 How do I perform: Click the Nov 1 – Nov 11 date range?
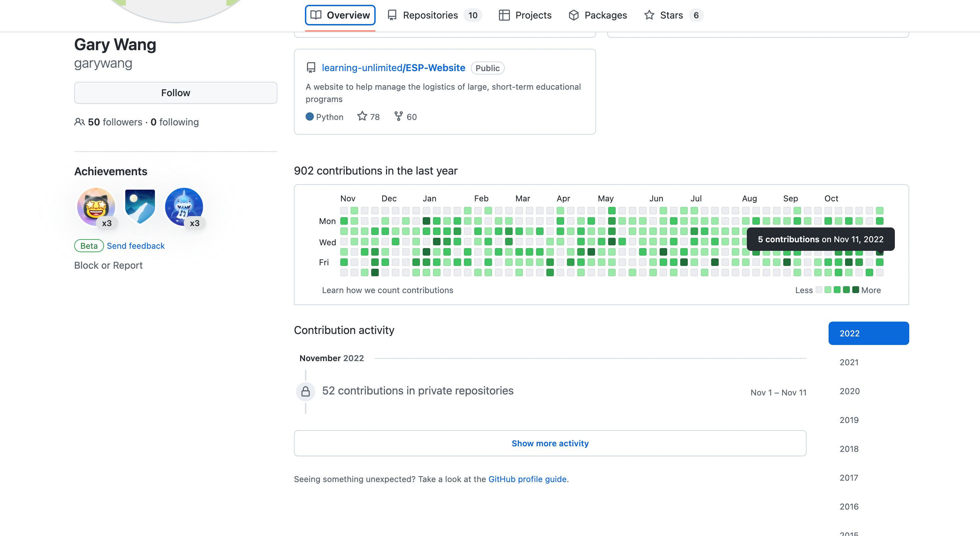(x=778, y=392)
